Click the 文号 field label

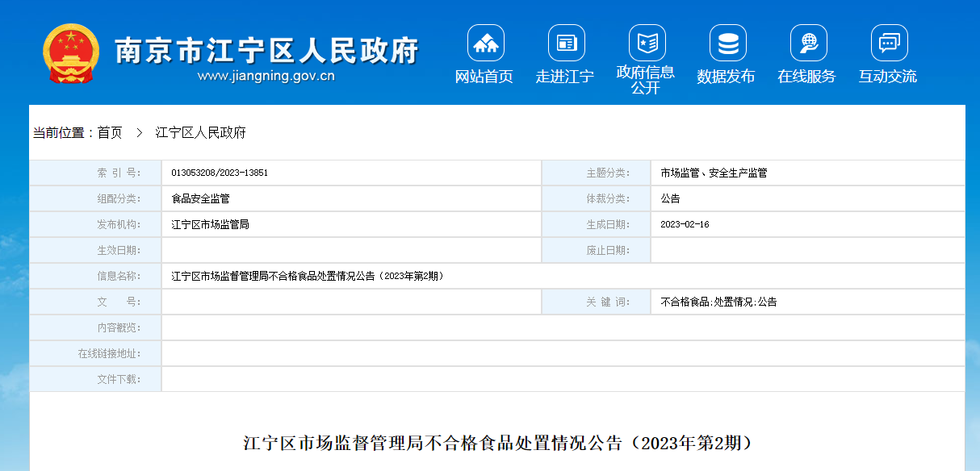coord(119,302)
